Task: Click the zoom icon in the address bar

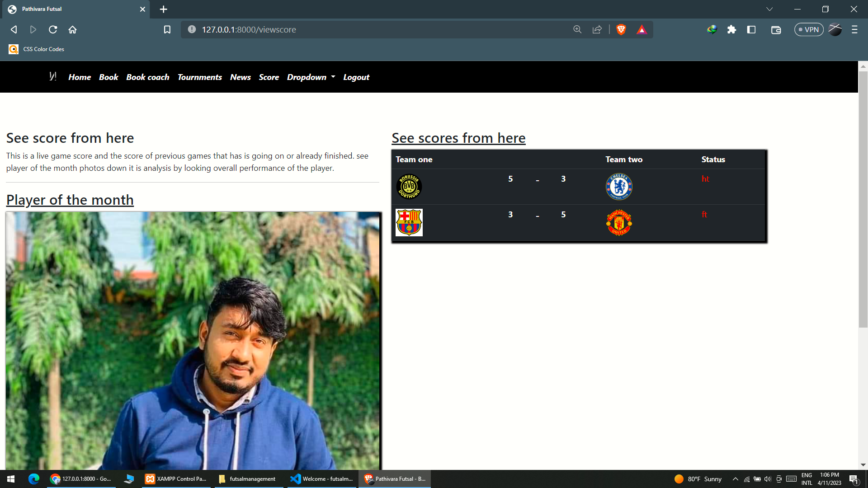Action: tap(577, 29)
